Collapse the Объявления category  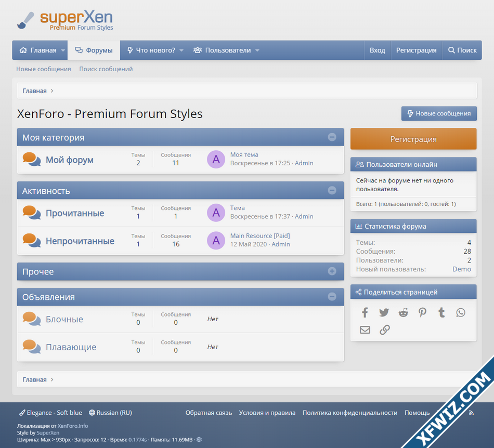tap(332, 297)
